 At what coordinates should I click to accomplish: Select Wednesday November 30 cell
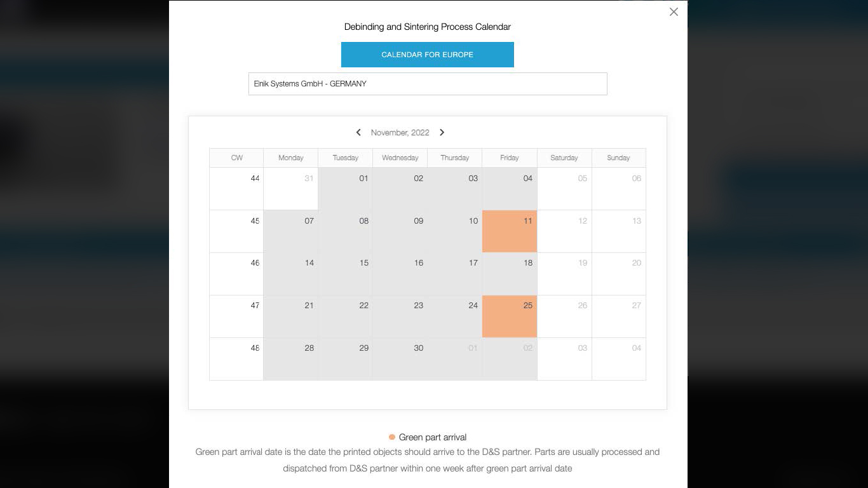(400, 359)
